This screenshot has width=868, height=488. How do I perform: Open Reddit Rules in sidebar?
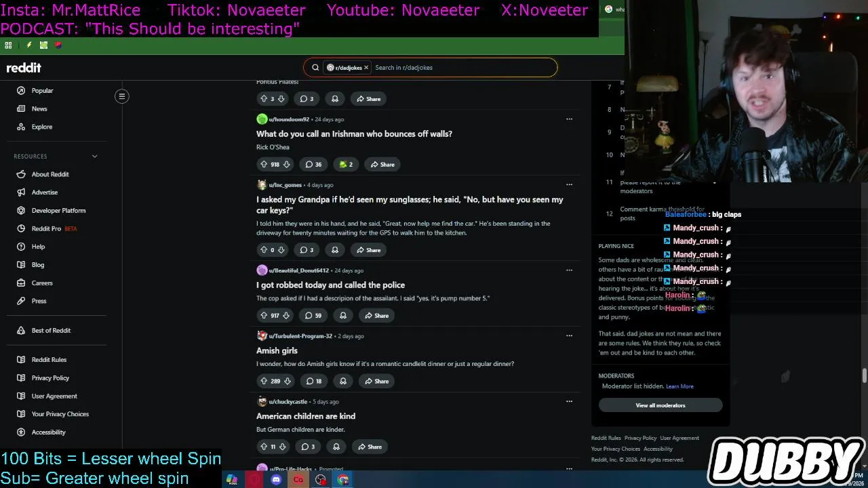tap(49, 360)
